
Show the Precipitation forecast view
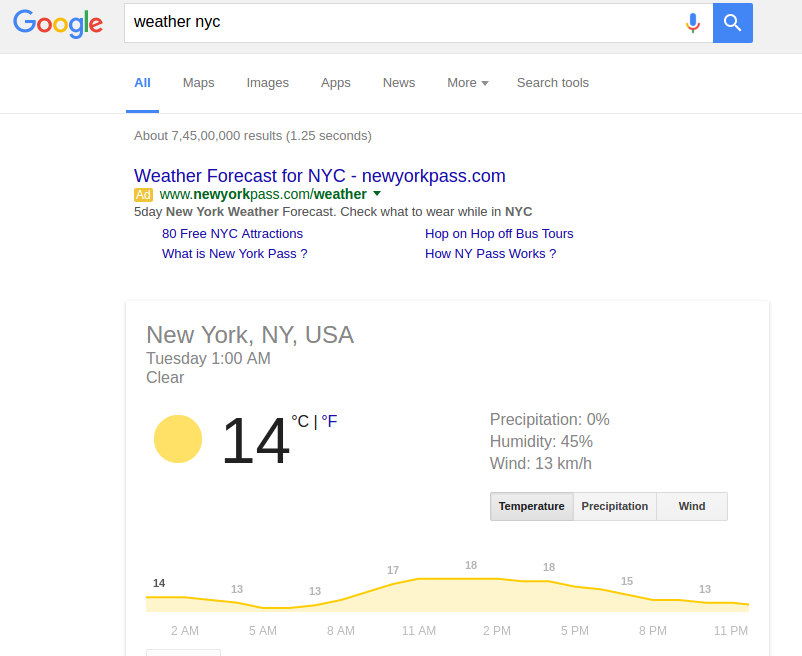pyautogui.click(x=615, y=506)
